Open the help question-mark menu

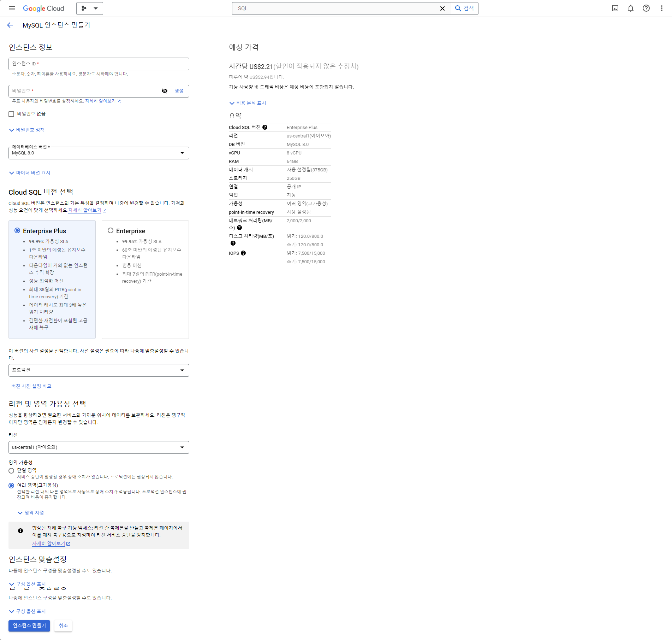[646, 8]
